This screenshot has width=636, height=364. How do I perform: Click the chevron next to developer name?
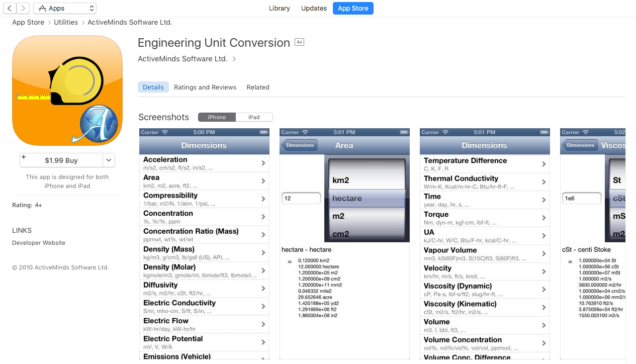(x=234, y=59)
